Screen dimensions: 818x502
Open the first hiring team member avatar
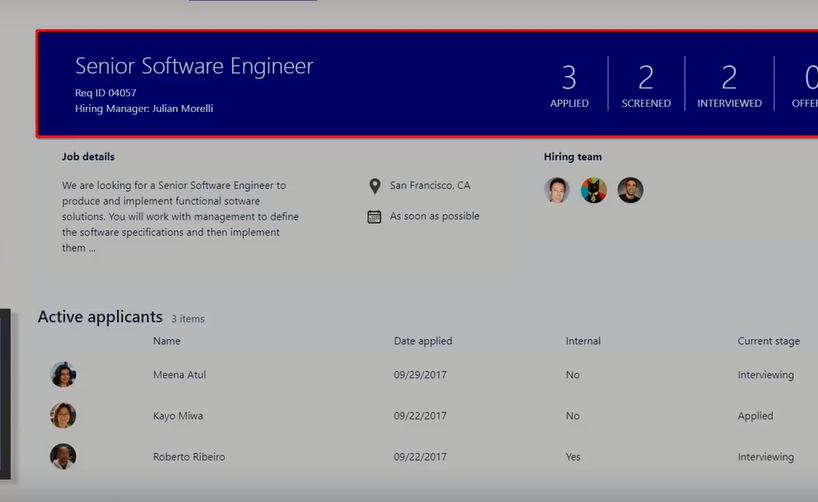pos(557,190)
